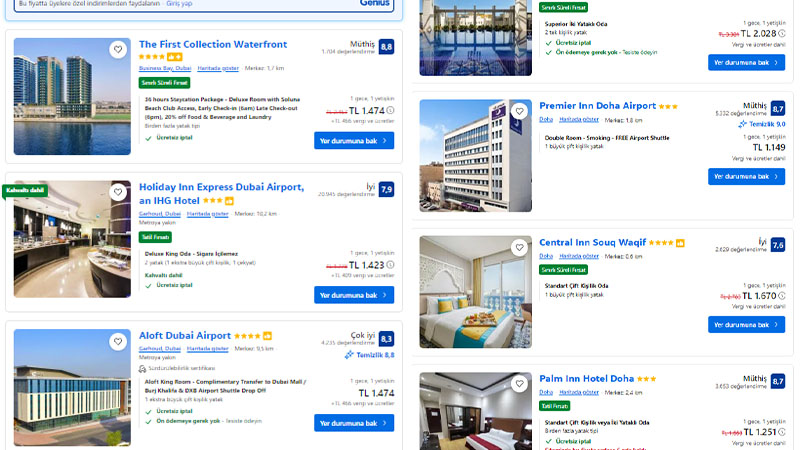Favorite Holiday Inn Express Dubai Airport with heart
The width and height of the screenshot is (800, 450).
(118, 192)
